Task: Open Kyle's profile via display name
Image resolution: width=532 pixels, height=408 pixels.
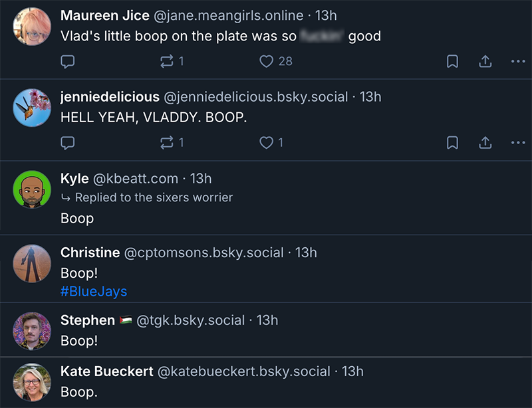Action: click(x=74, y=179)
